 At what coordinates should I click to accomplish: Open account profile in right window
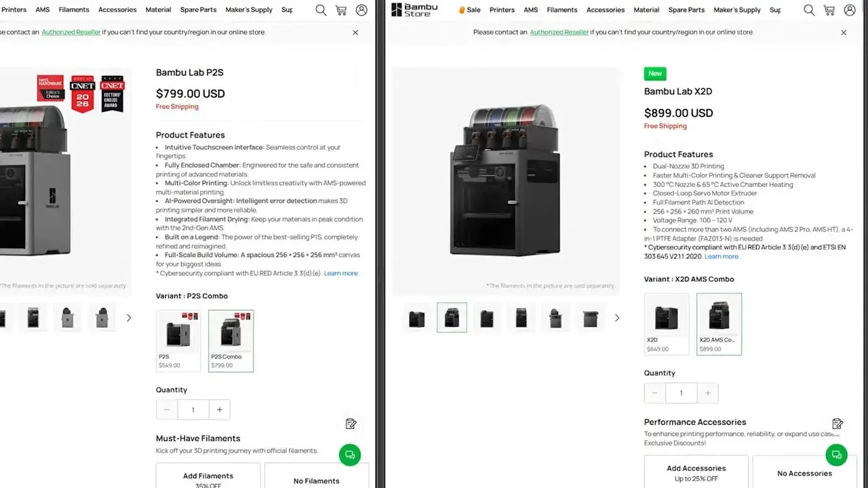(850, 10)
